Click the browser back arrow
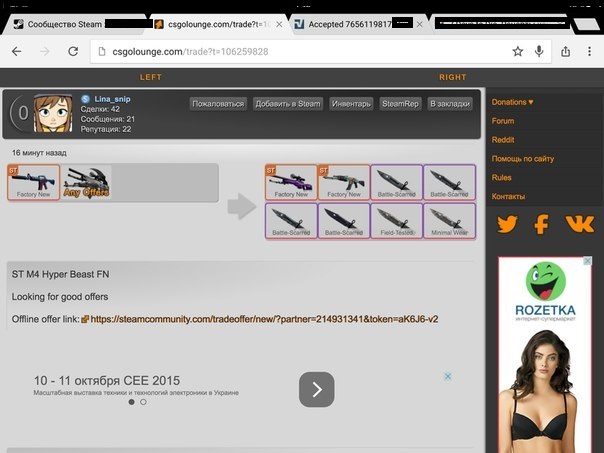 coord(17,51)
